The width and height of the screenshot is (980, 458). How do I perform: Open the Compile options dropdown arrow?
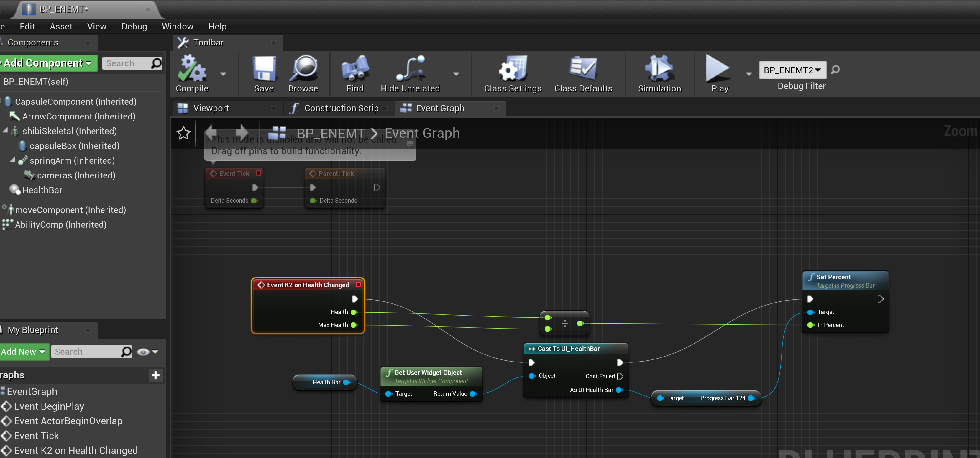pos(223,74)
